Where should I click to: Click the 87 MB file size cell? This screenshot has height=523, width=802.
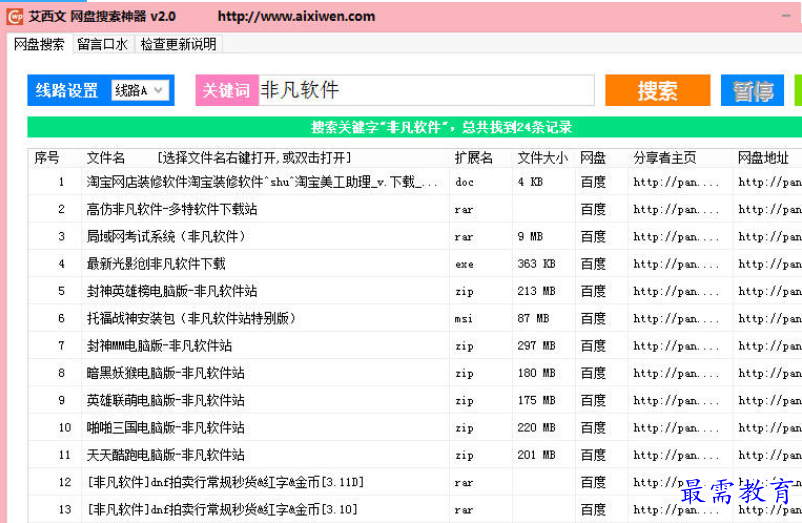pyautogui.click(x=533, y=319)
